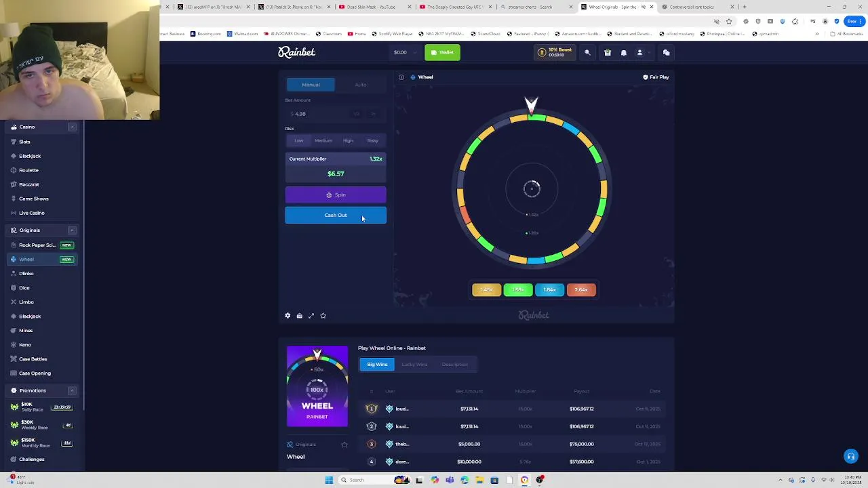This screenshot has width=868, height=488.
Task: Bookmark page with browser star icon
Action: (x=729, y=21)
